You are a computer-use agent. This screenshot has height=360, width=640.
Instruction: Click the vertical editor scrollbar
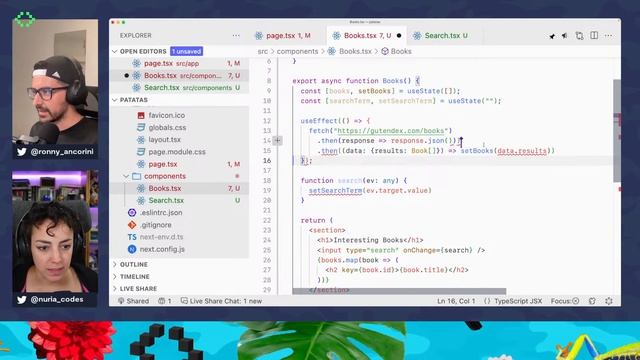click(617, 131)
